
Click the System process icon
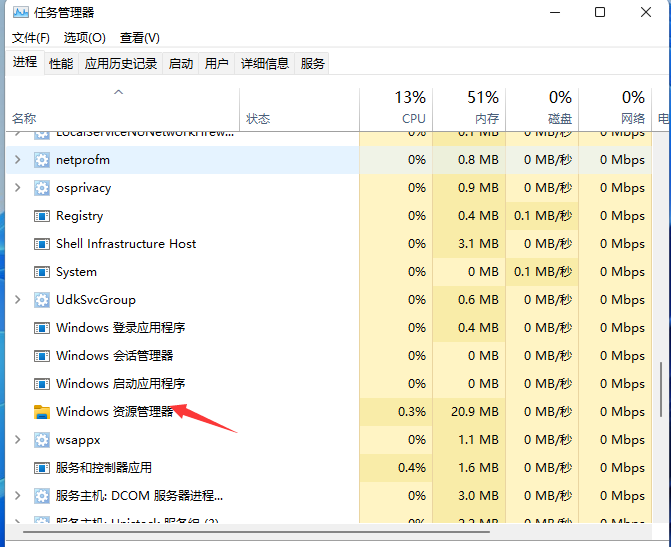click(42, 272)
